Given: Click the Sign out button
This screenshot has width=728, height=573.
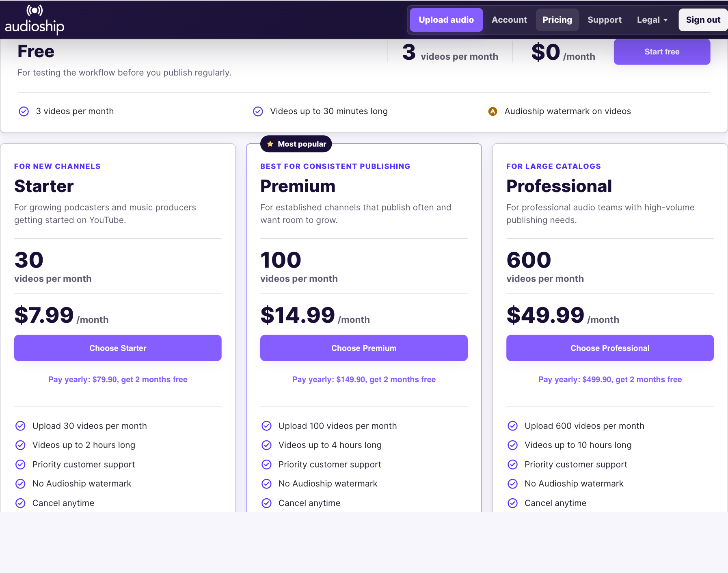Looking at the screenshot, I should click(x=703, y=20).
